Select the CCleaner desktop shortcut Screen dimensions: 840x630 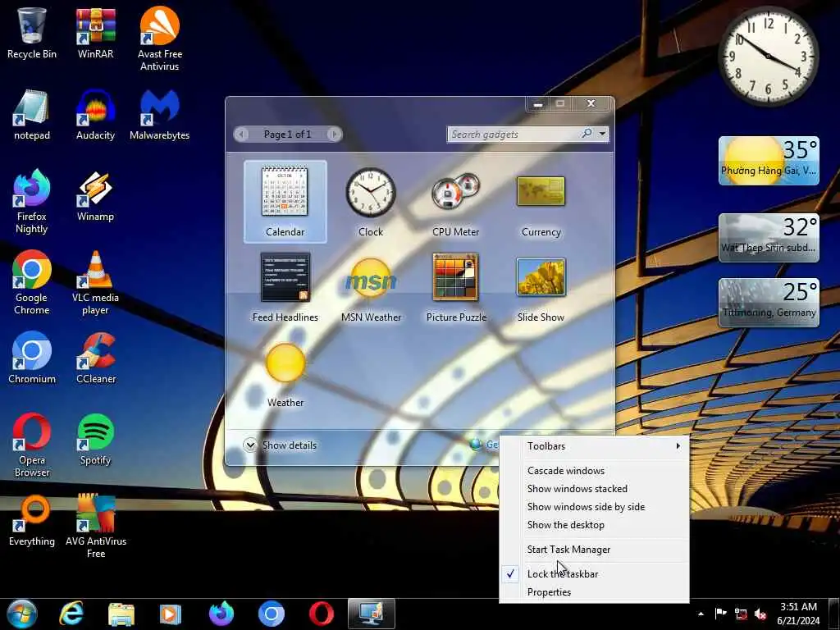(x=95, y=358)
